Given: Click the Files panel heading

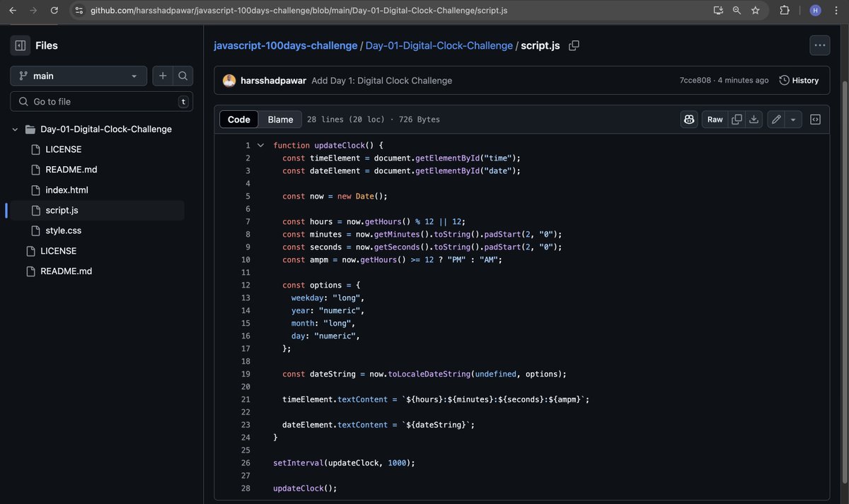Looking at the screenshot, I should tap(47, 45).
